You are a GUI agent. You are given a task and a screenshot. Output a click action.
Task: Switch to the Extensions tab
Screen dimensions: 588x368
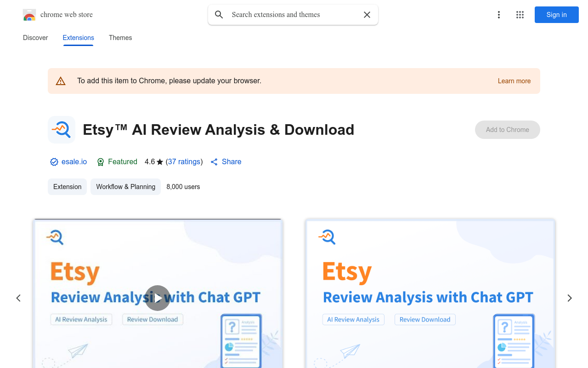click(x=79, y=38)
